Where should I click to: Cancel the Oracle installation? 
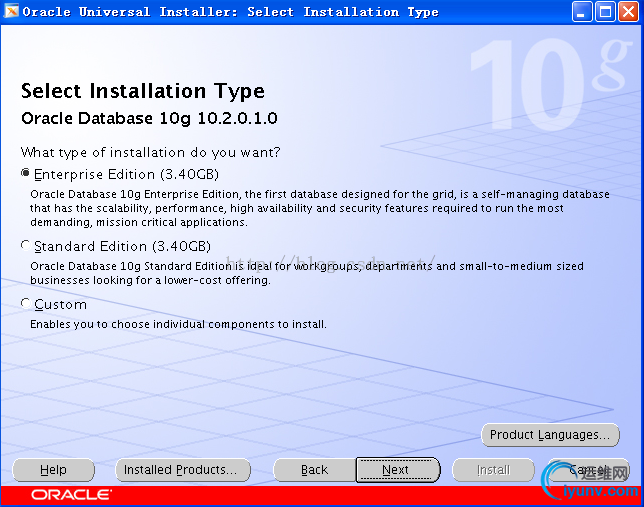tap(588, 470)
